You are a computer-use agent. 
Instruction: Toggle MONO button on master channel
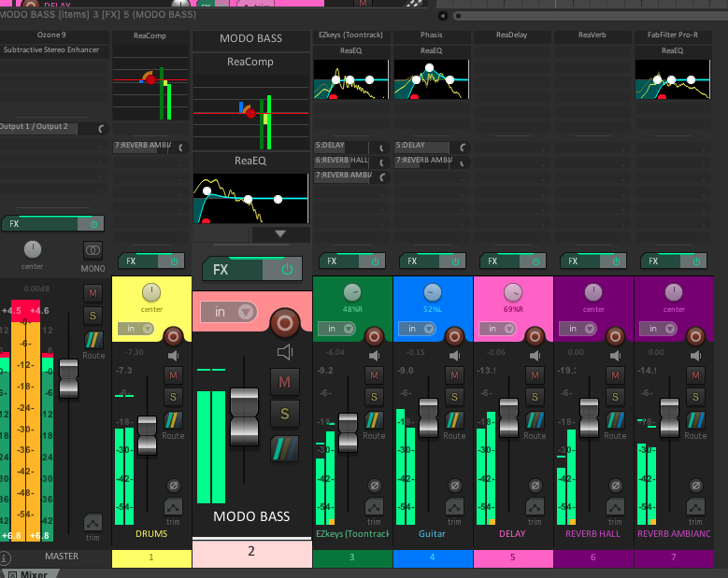click(x=93, y=250)
